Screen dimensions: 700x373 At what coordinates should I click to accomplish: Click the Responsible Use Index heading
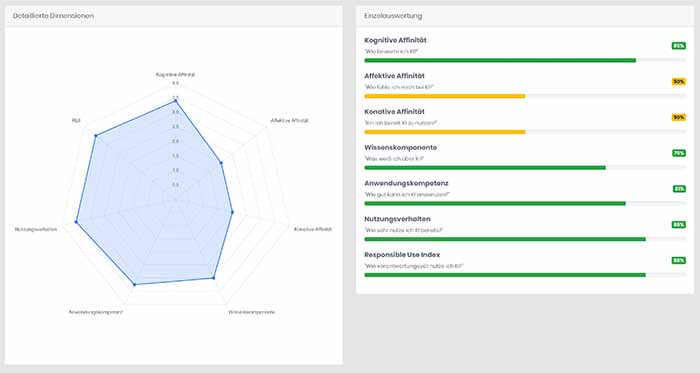click(x=402, y=254)
